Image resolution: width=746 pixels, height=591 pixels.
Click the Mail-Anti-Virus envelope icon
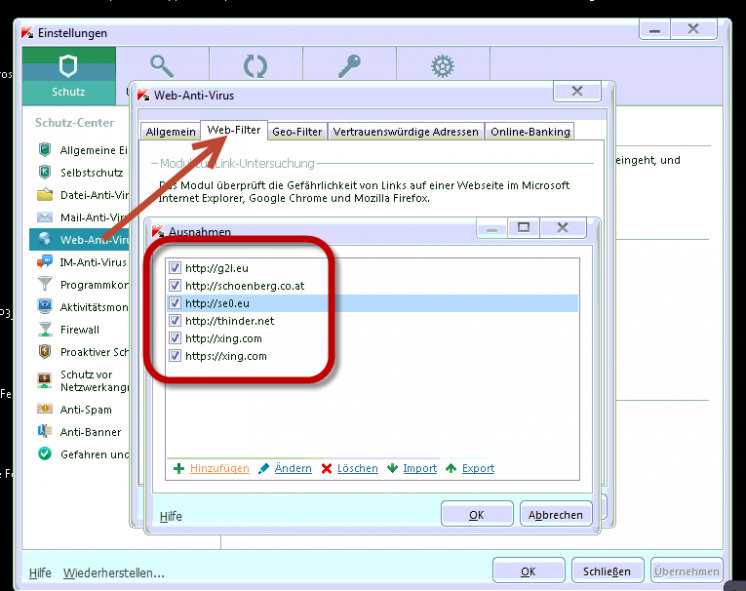pos(45,217)
